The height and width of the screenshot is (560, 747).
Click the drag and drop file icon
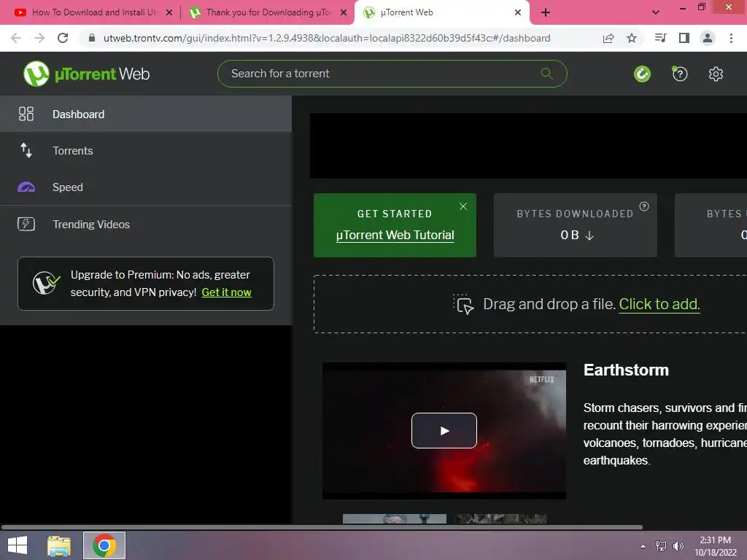point(463,304)
